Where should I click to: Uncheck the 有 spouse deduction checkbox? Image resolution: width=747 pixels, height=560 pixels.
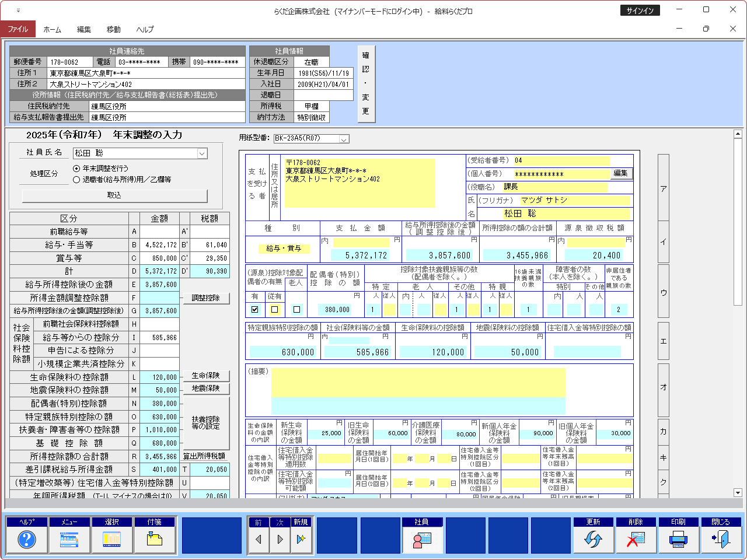pos(254,309)
